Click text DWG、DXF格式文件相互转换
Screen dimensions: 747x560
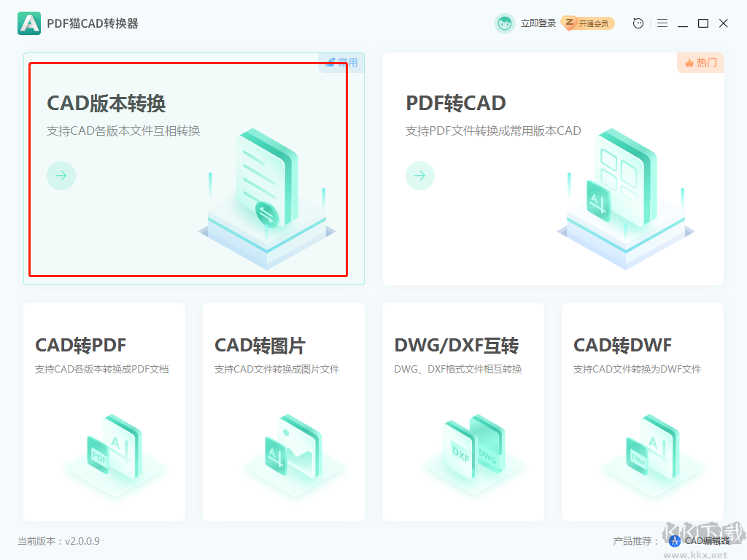click(458, 369)
